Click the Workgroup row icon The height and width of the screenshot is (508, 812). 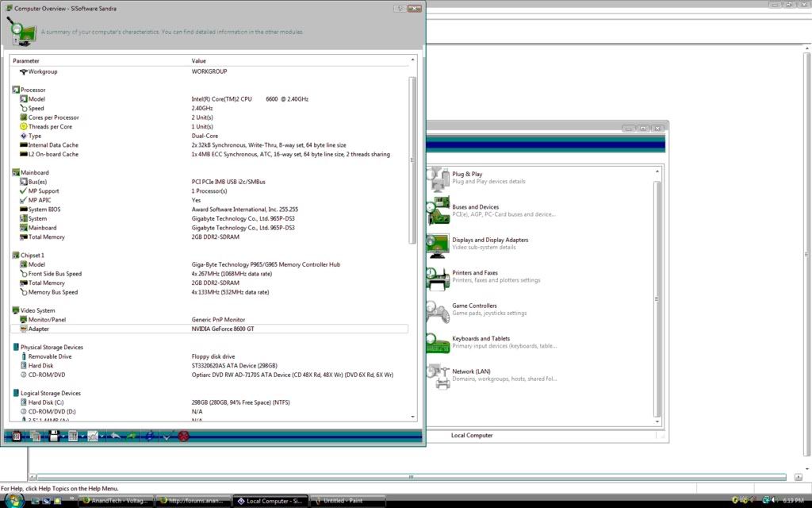point(23,71)
